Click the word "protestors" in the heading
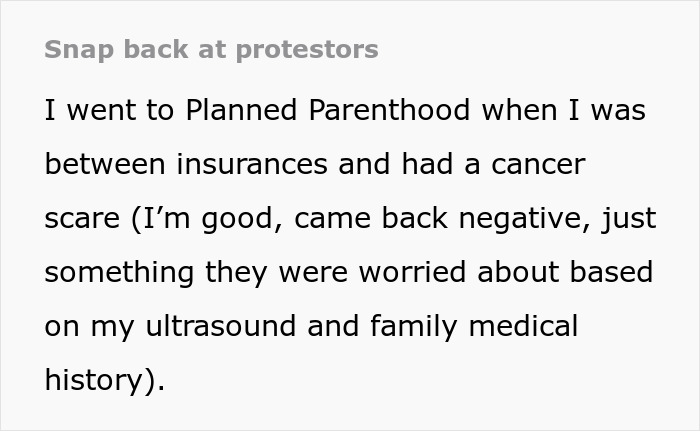 (x=306, y=49)
